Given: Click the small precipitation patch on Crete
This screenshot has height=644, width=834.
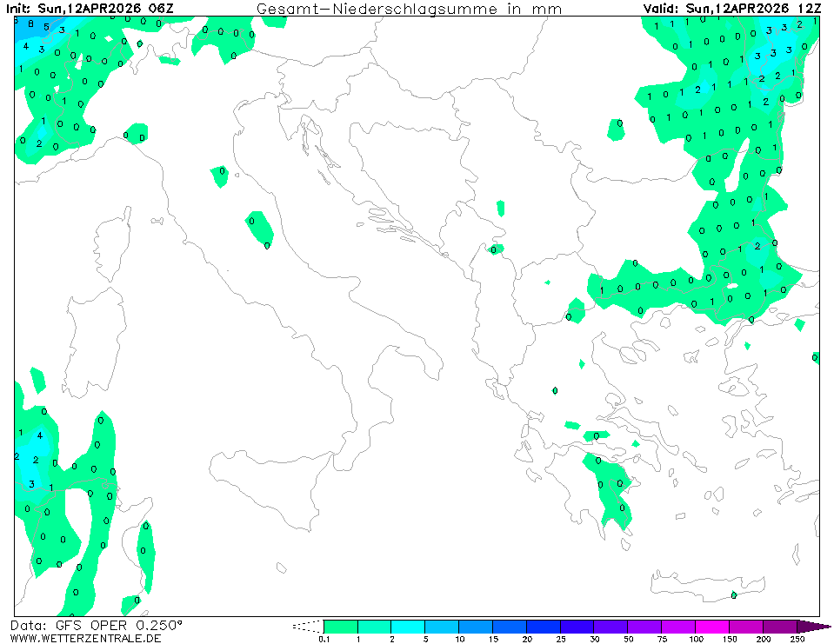Looking at the screenshot, I should pos(735,594).
